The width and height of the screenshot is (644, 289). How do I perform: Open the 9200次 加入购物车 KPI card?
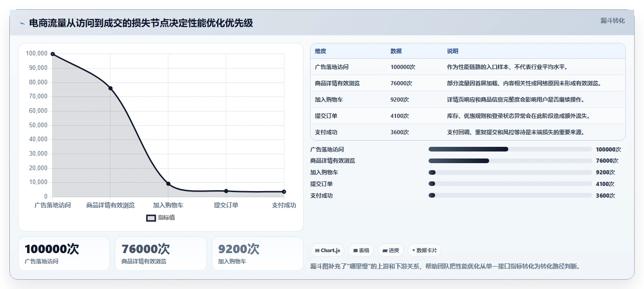tap(257, 254)
